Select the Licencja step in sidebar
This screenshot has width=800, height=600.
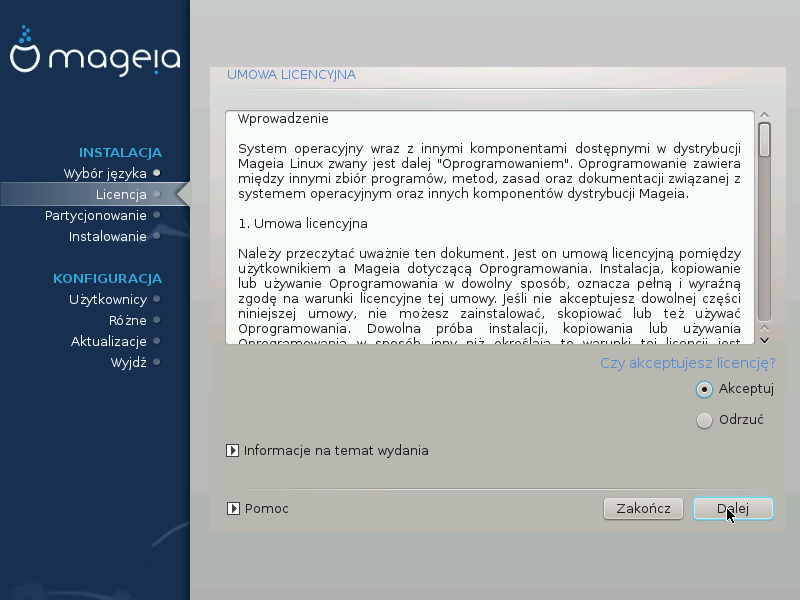pos(121,194)
